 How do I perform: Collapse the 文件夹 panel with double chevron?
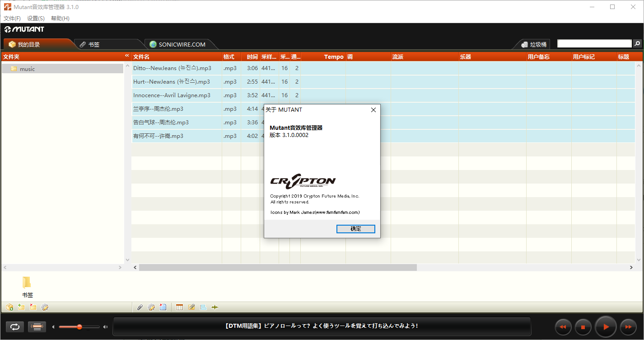point(127,56)
